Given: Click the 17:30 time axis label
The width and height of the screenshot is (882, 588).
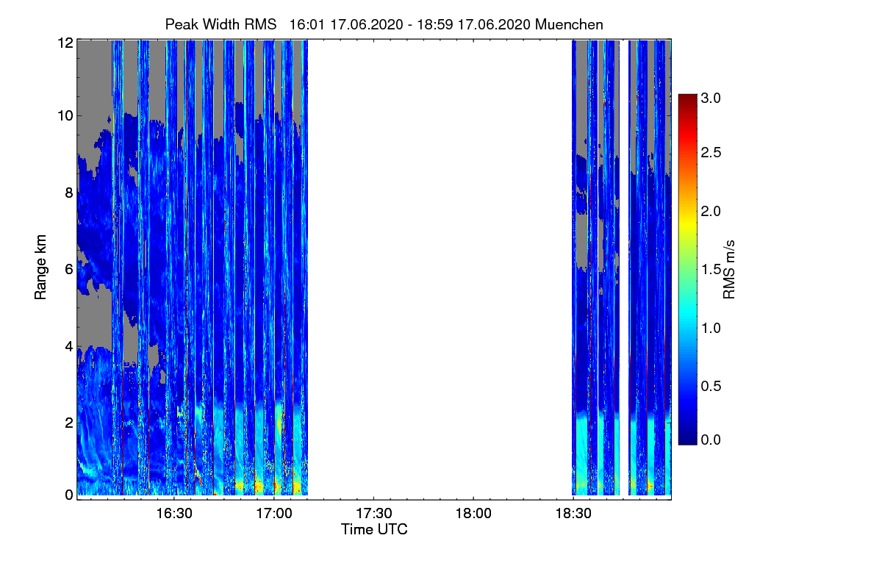Looking at the screenshot, I should [374, 514].
